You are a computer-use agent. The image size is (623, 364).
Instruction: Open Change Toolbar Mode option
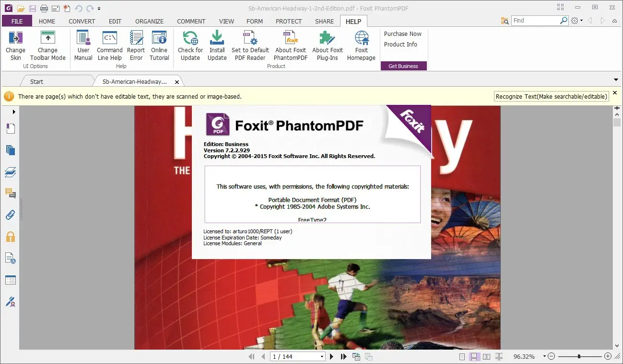click(x=47, y=46)
